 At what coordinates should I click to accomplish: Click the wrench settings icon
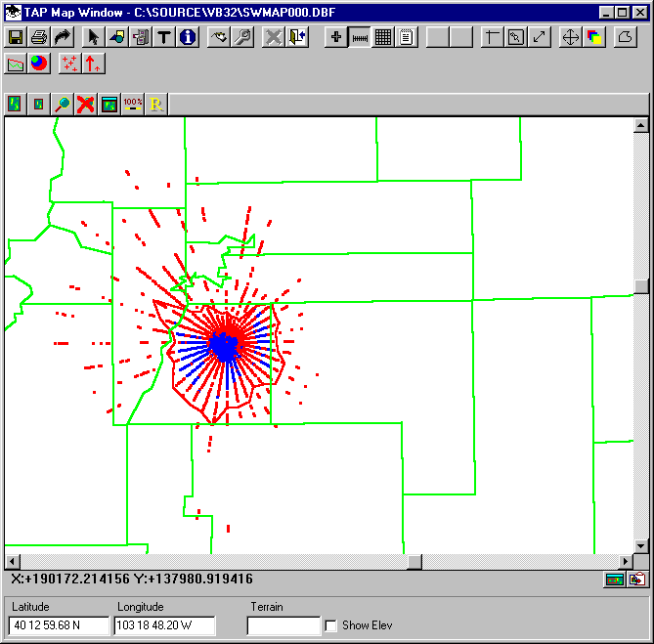tap(241, 37)
